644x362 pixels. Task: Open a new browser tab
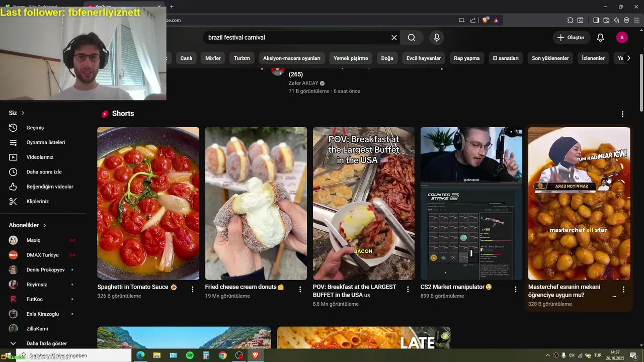[x=172, y=7]
